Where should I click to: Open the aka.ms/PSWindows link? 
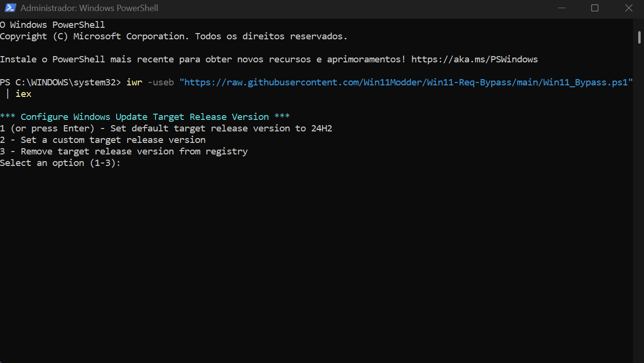coord(474,59)
